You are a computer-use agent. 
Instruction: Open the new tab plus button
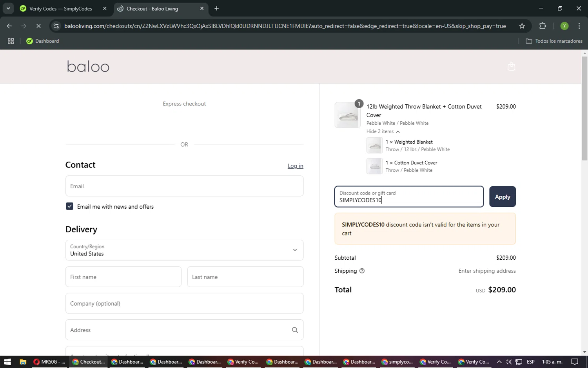tap(216, 8)
